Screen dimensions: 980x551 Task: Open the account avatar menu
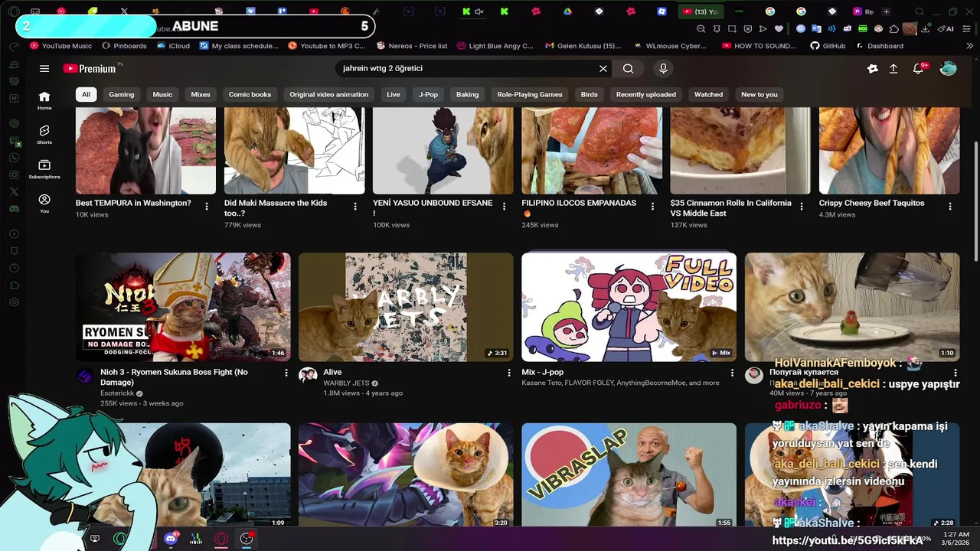948,68
